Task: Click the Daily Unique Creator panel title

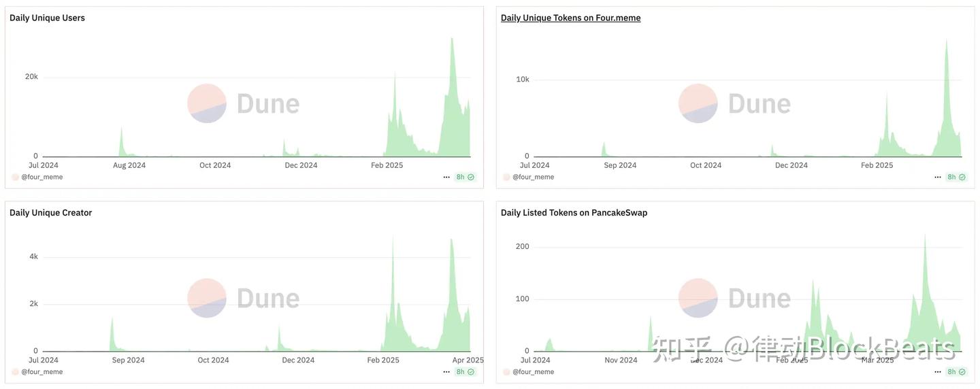Action: 50,213
